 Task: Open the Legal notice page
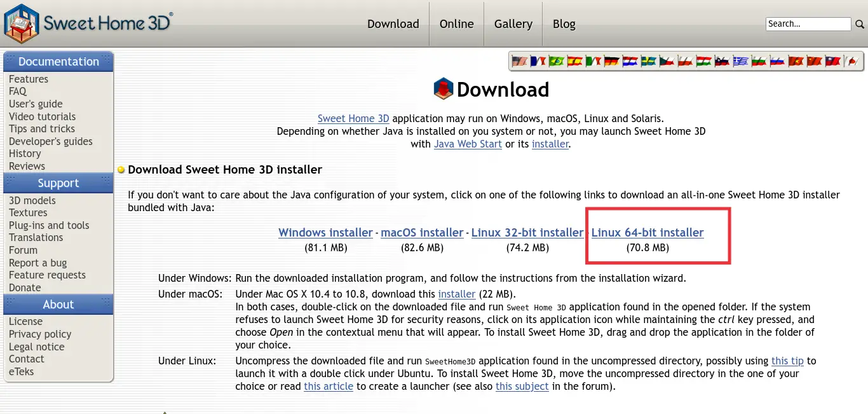[37, 347]
